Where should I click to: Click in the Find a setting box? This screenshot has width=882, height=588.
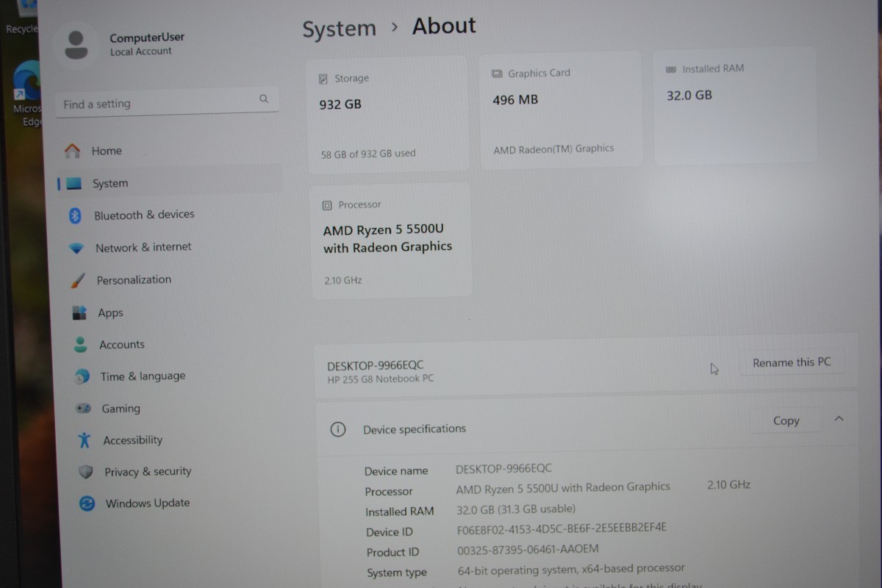point(168,101)
